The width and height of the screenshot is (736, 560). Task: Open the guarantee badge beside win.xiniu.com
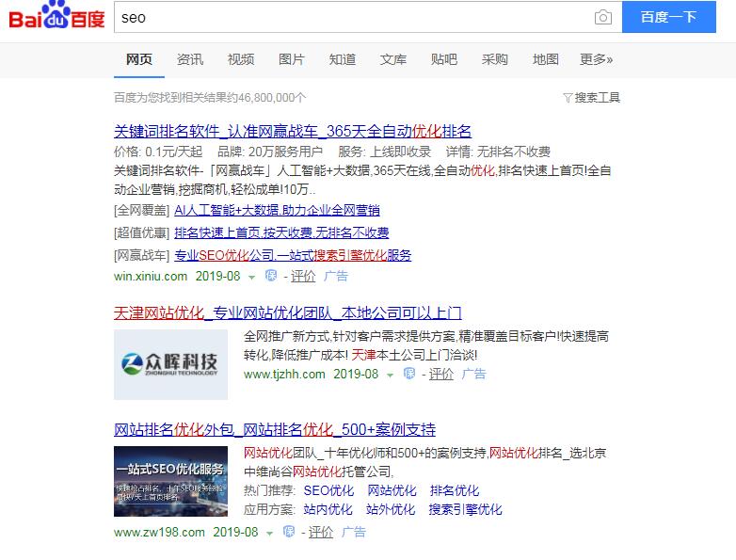pyautogui.click(x=271, y=275)
